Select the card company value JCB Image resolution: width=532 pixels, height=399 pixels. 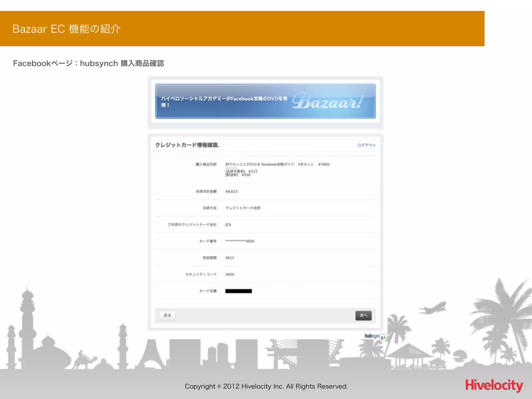(x=228, y=225)
